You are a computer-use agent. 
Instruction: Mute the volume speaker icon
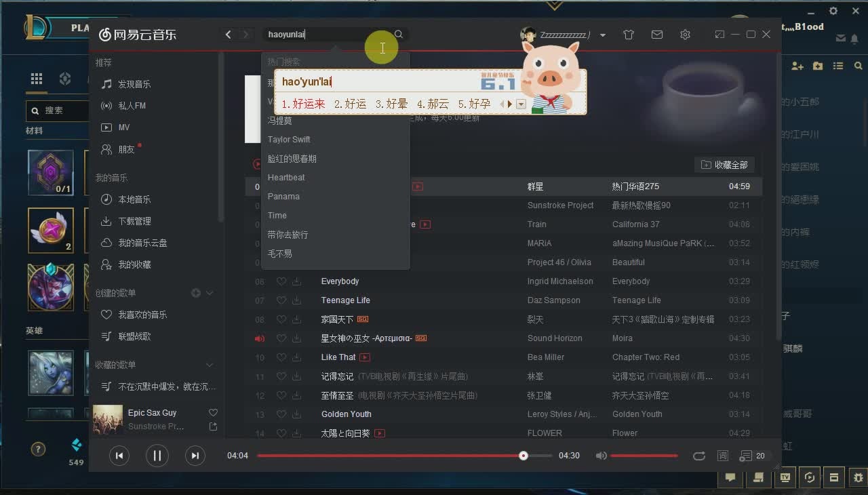click(x=601, y=456)
